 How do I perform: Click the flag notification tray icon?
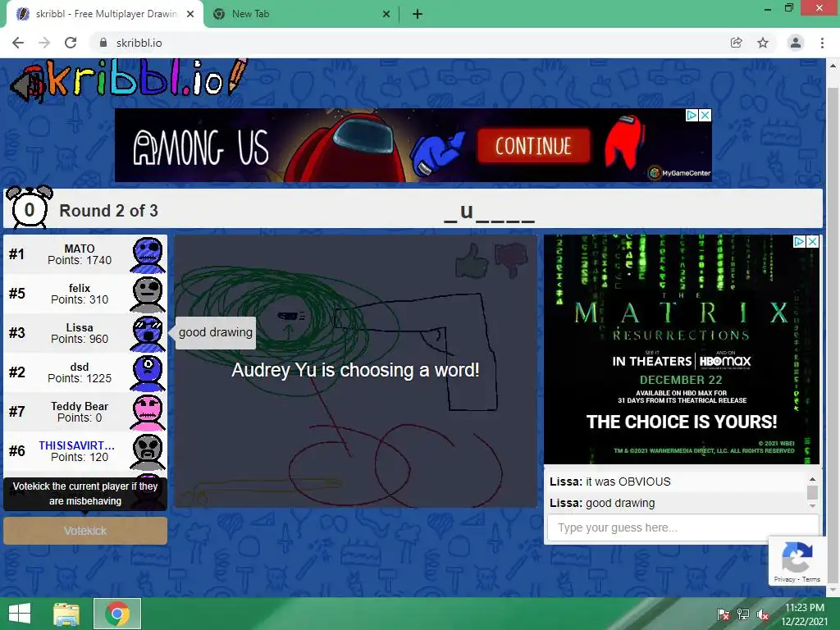coord(724,614)
